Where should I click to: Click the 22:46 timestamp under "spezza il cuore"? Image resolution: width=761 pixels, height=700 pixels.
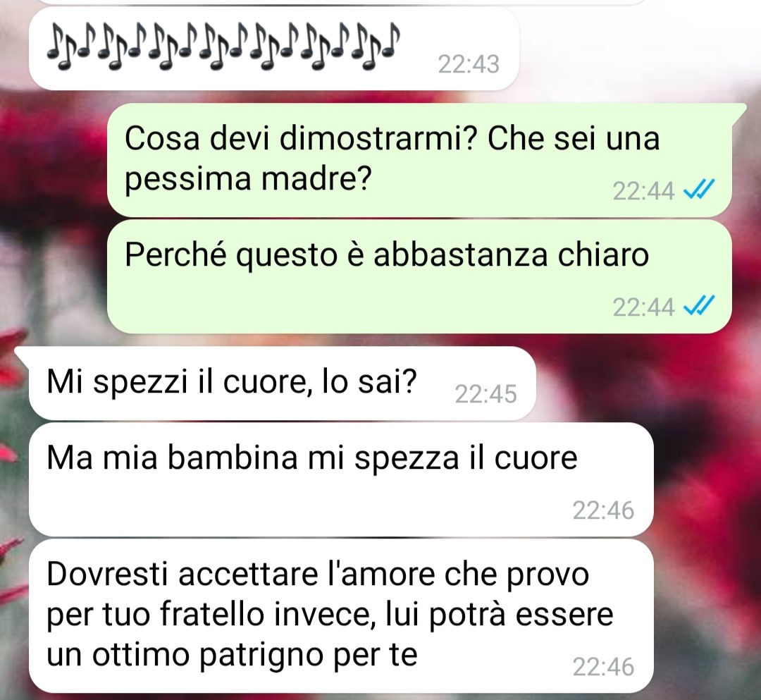coord(603,510)
